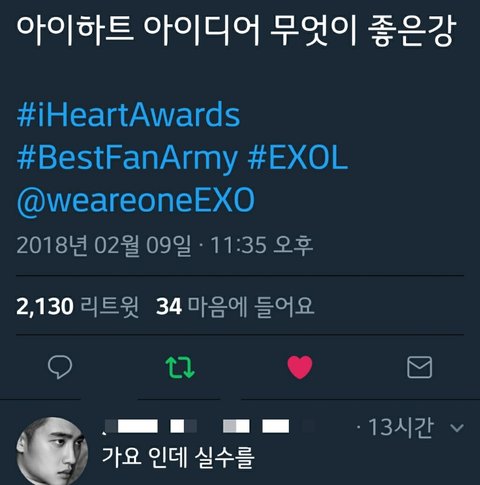
Task: Share tweet via envelope message icon
Action: [420, 367]
